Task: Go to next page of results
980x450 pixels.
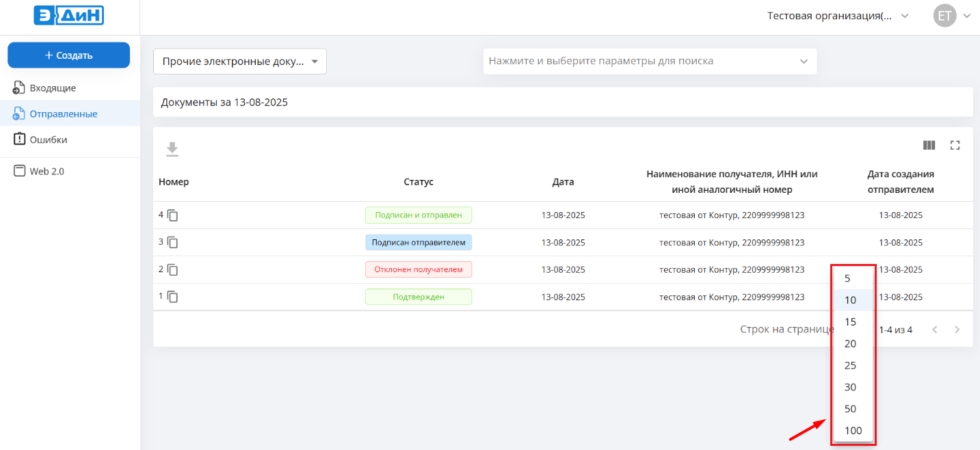Action: 957,330
